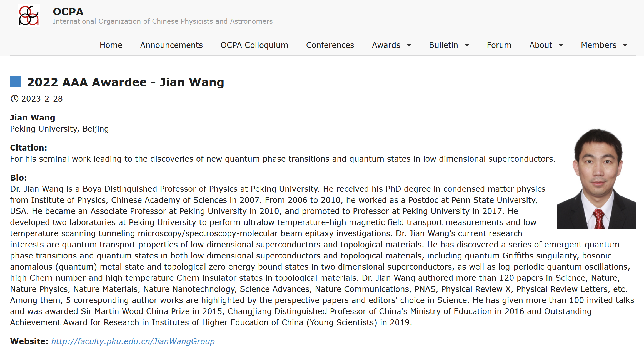Click the blue square beside the title
This screenshot has width=644, height=350.
[16, 82]
